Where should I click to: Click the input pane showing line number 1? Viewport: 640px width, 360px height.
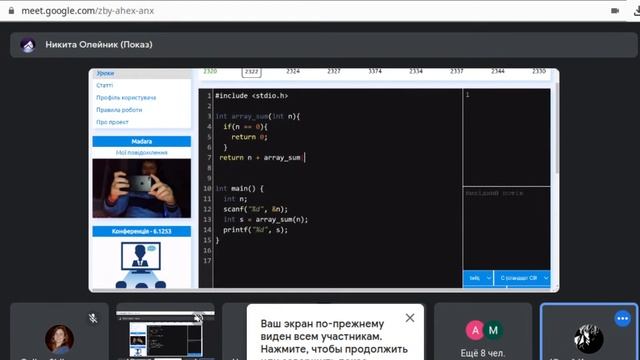tap(507, 137)
